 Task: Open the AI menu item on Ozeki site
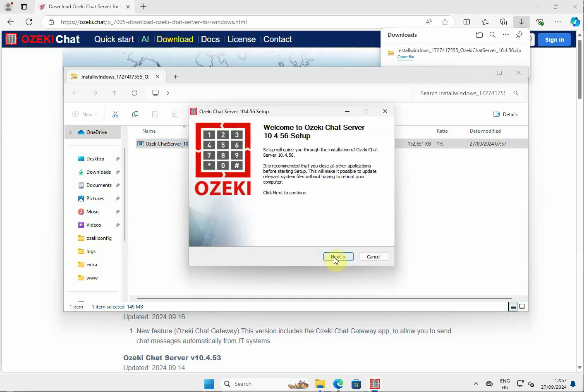(145, 39)
